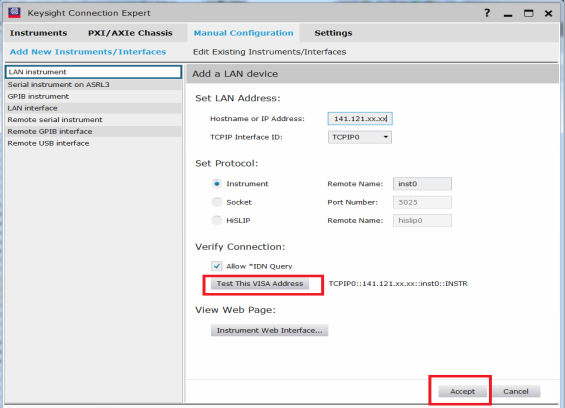Viewport: 565px width, 408px height.
Task: Click the Hostname or IP Address field
Action: pyautogui.click(x=360, y=119)
